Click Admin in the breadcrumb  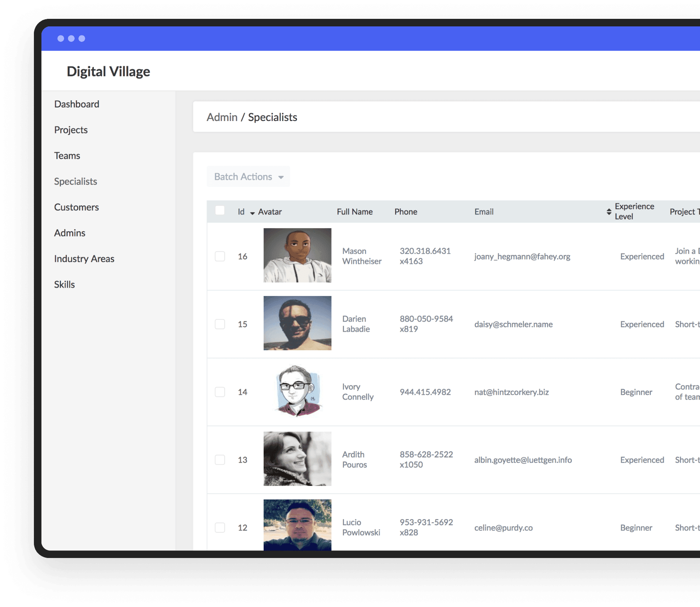[x=222, y=117]
